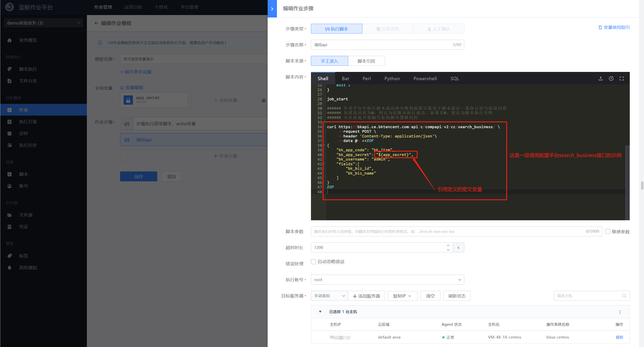Click the 凭证 sidebar icon
Image resolution: width=644 pixels, height=347 pixels.
click(9, 227)
